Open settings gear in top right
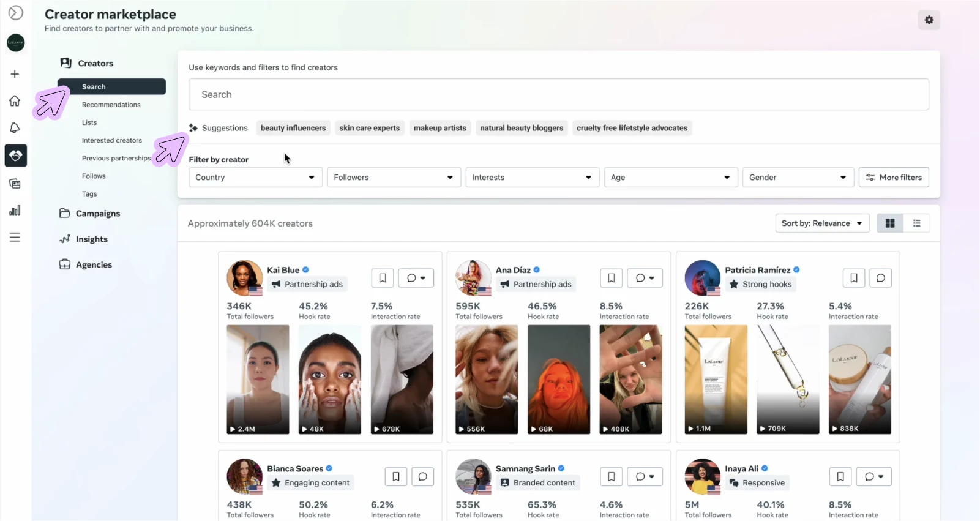The width and height of the screenshot is (980, 521). pyautogui.click(x=929, y=20)
